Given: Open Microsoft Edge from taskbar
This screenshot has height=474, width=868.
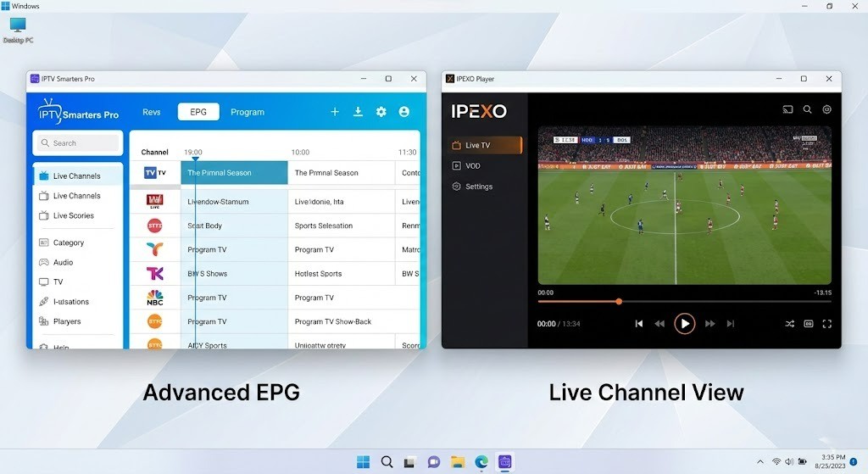Looking at the screenshot, I should (481, 462).
